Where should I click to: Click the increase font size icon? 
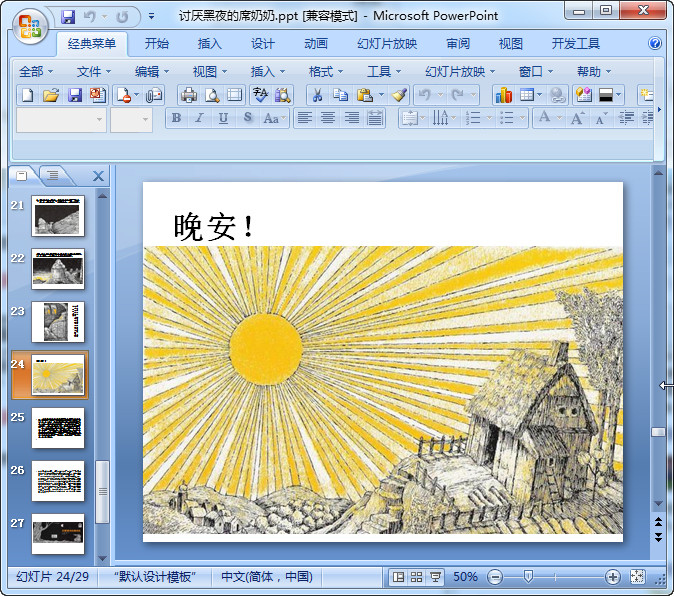(577, 118)
